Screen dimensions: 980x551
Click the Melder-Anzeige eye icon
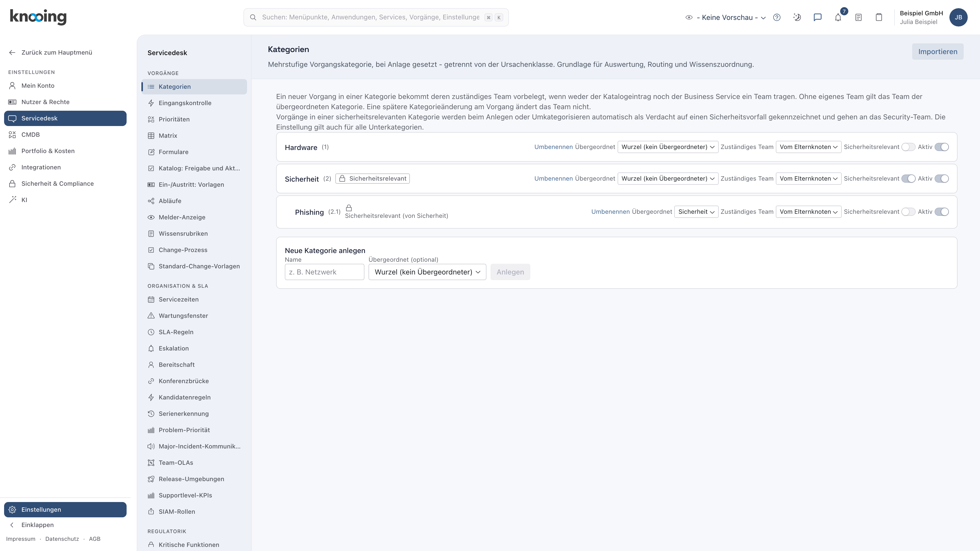pos(151,217)
